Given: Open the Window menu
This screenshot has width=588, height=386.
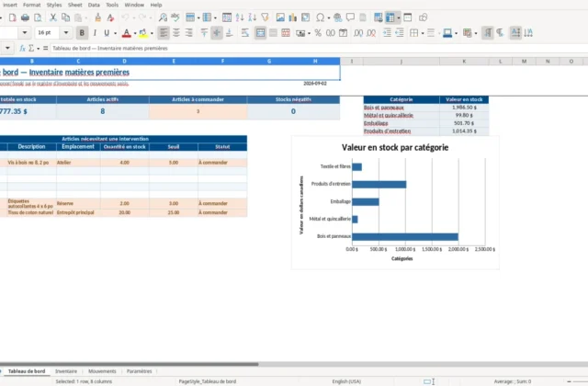Looking at the screenshot, I should (134, 5).
